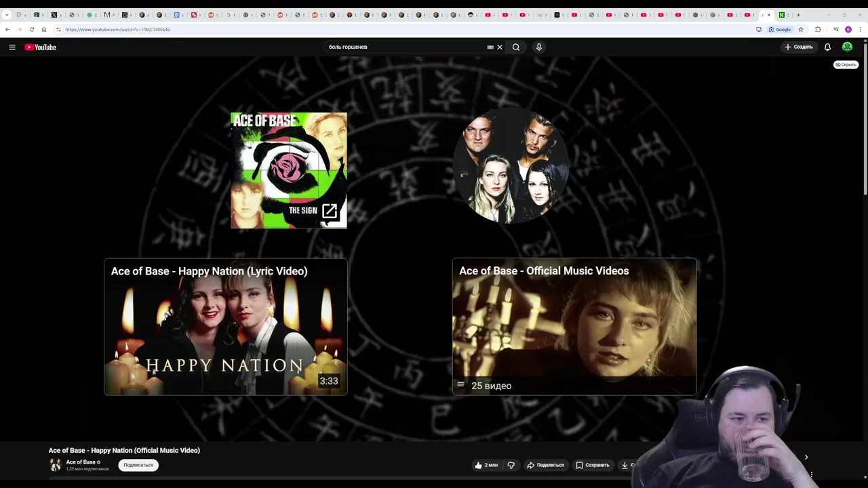
Task: Click the 'Скрыть' hide end-screen button
Action: coord(846,64)
